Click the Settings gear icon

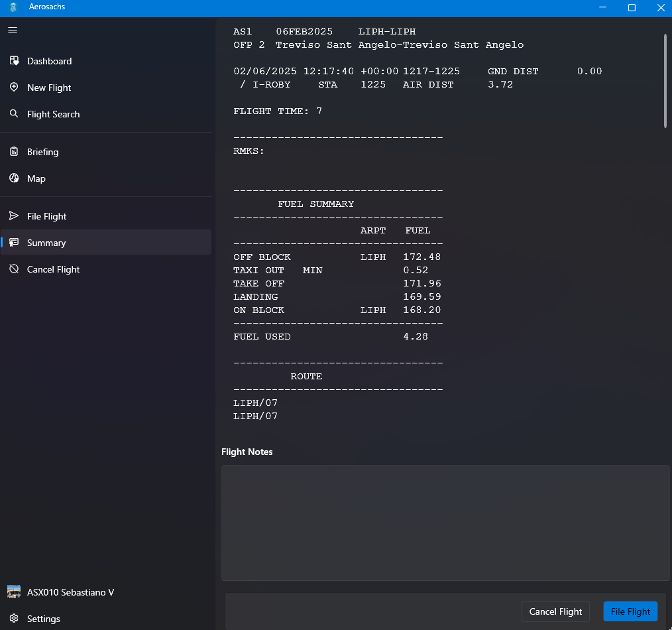pos(14,619)
